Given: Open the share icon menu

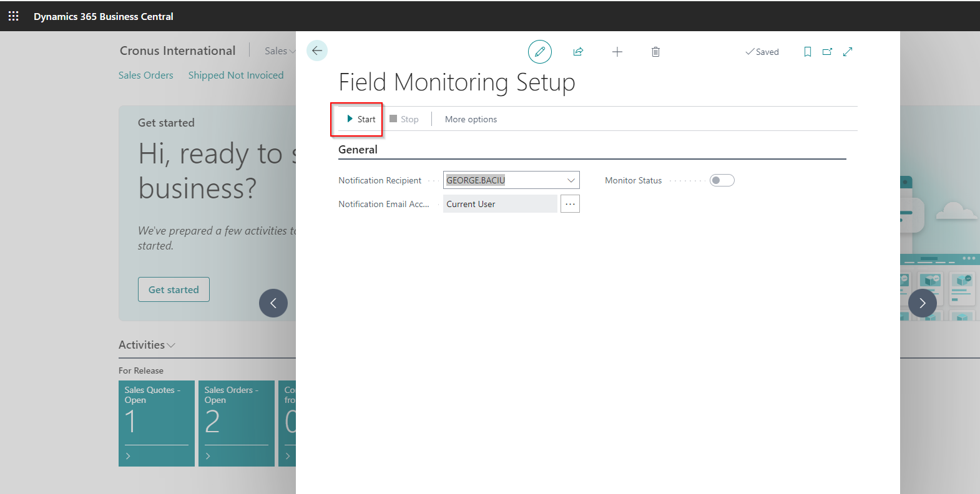Looking at the screenshot, I should 578,52.
